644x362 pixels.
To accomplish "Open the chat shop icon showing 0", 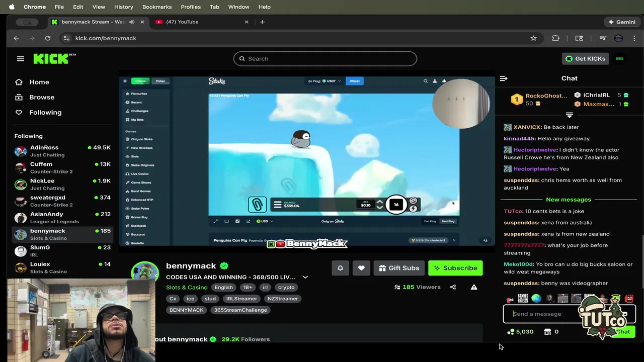I will 547,332.
